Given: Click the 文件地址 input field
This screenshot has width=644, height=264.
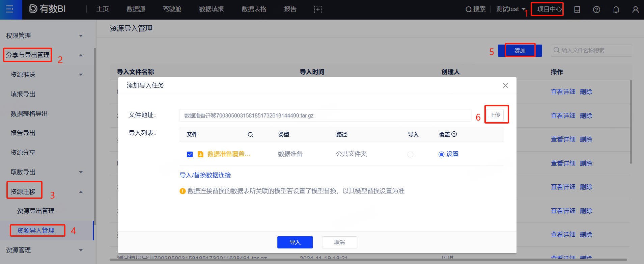Looking at the screenshot, I should point(325,115).
